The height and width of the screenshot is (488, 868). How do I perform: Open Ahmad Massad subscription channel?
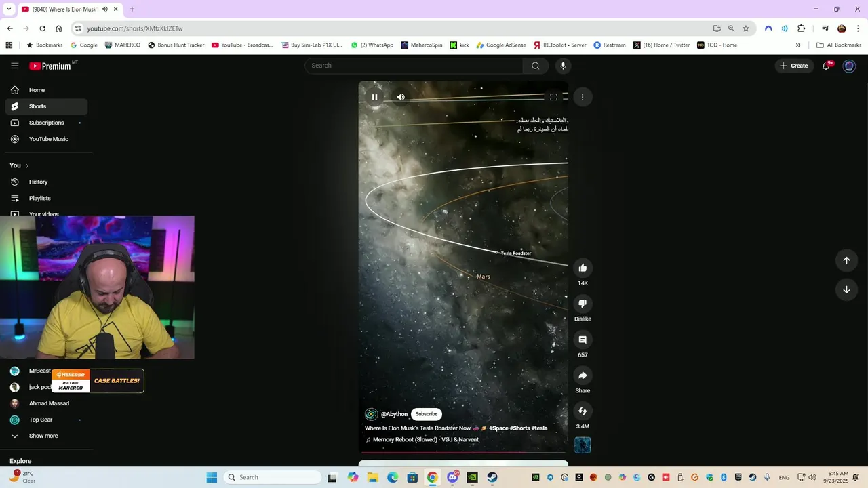(46, 403)
